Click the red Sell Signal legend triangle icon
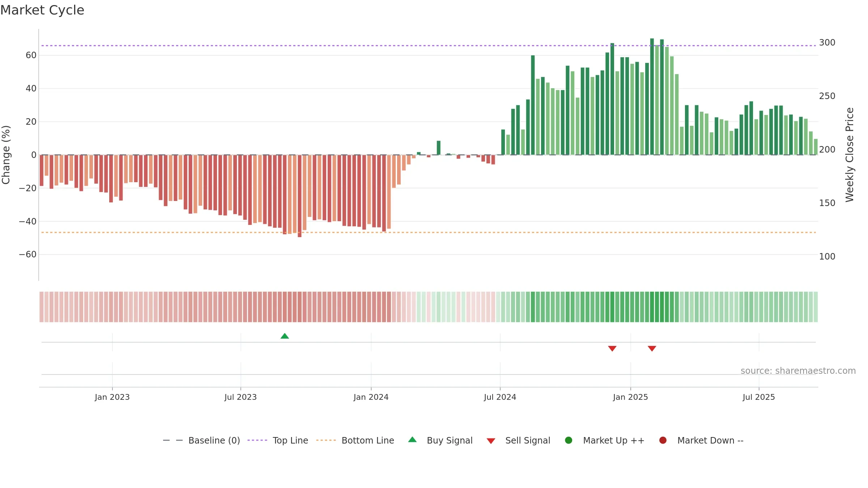The image size is (868, 488). click(x=491, y=441)
